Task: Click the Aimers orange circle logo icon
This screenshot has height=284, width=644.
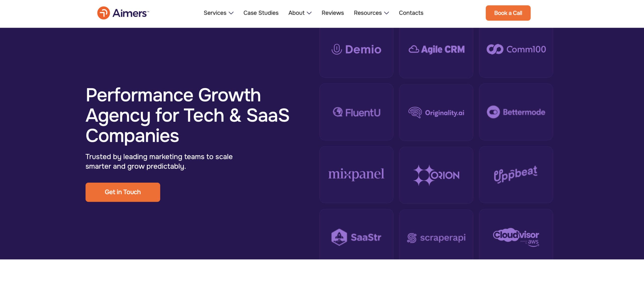Action: (103, 13)
